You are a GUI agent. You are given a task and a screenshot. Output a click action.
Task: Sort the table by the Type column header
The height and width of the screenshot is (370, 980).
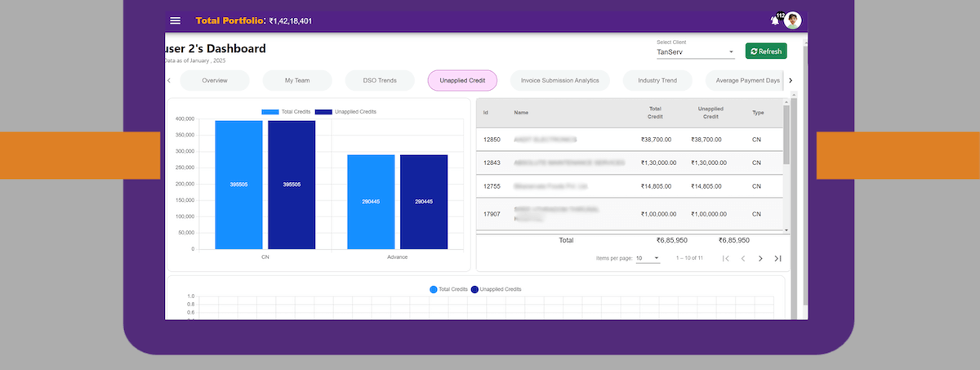click(x=758, y=113)
